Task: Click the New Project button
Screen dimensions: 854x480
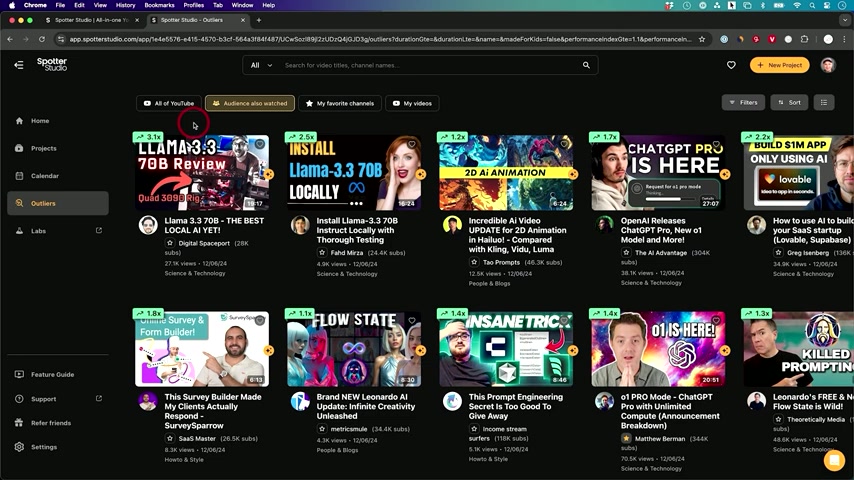Action: click(x=779, y=65)
